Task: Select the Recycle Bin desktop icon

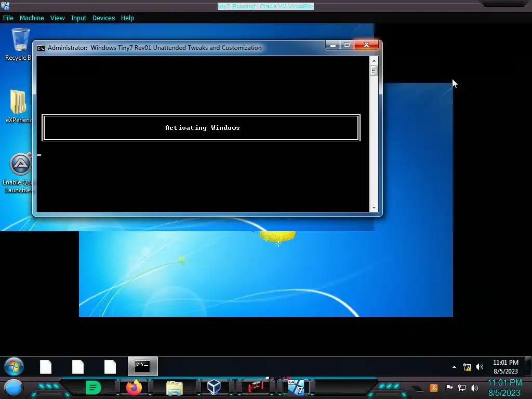Action: point(19,44)
